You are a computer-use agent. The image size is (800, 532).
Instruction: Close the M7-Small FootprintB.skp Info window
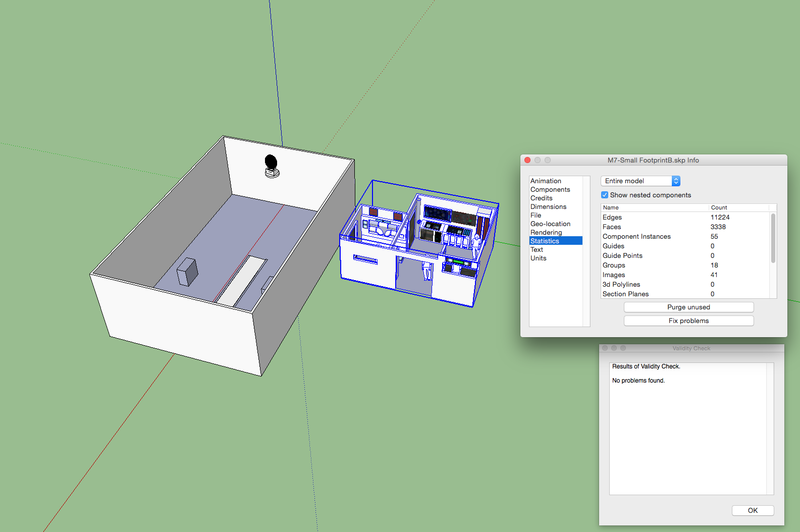click(527, 160)
